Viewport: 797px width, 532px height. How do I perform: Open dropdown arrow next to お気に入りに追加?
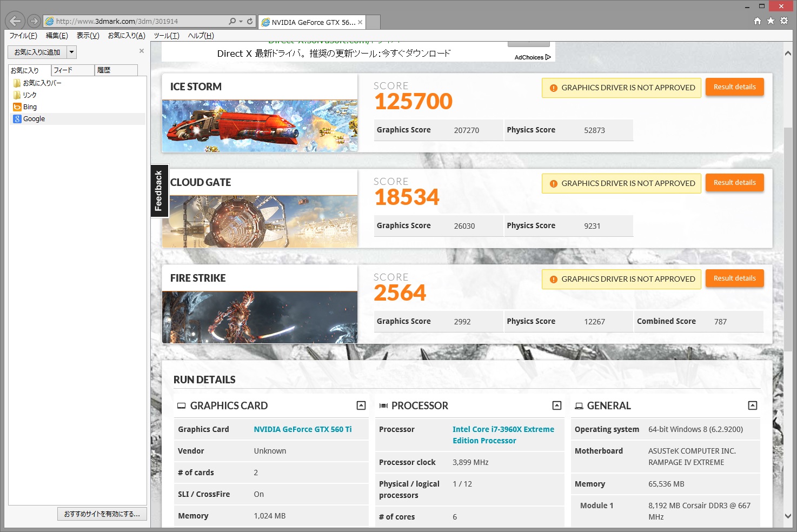pos(71,52)
